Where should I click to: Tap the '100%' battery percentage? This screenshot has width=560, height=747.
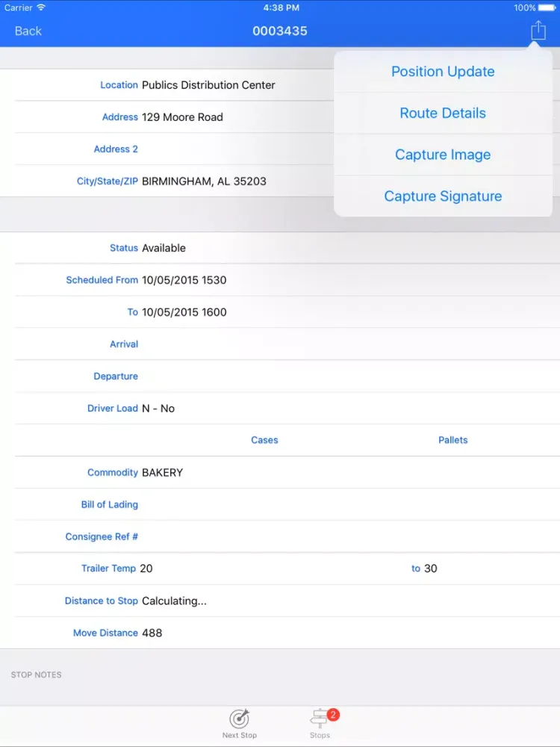click(525, 7)
